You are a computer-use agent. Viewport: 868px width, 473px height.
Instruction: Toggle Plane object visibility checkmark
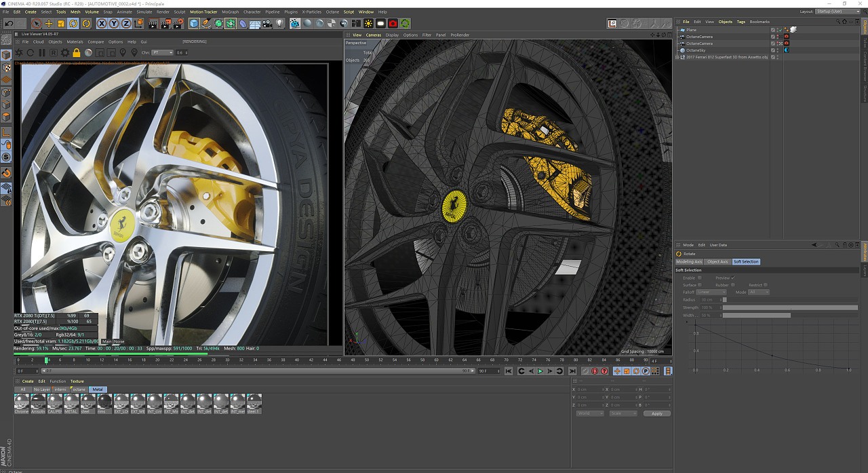tap(781, 30)
